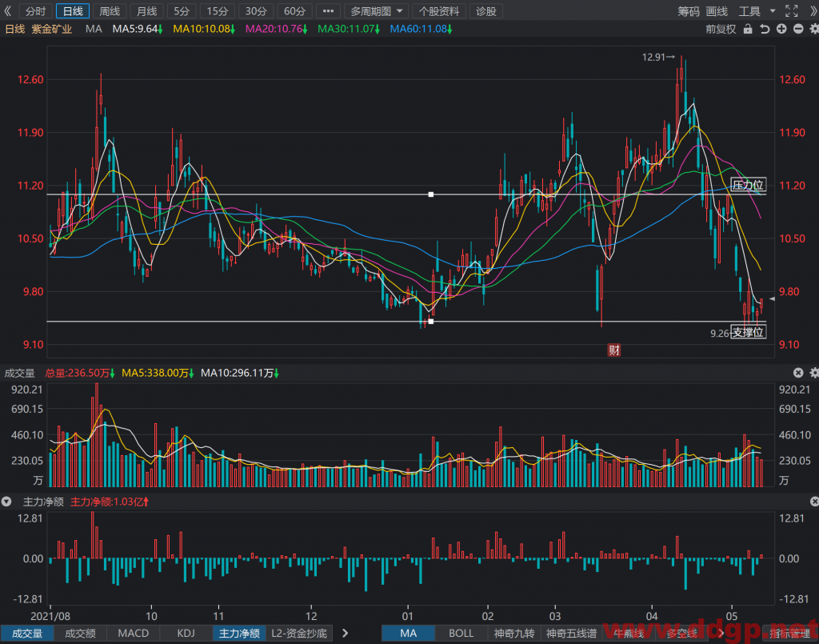Open 成交量 volume panel settings gear

pyautogui.click(x=813, y=373)
